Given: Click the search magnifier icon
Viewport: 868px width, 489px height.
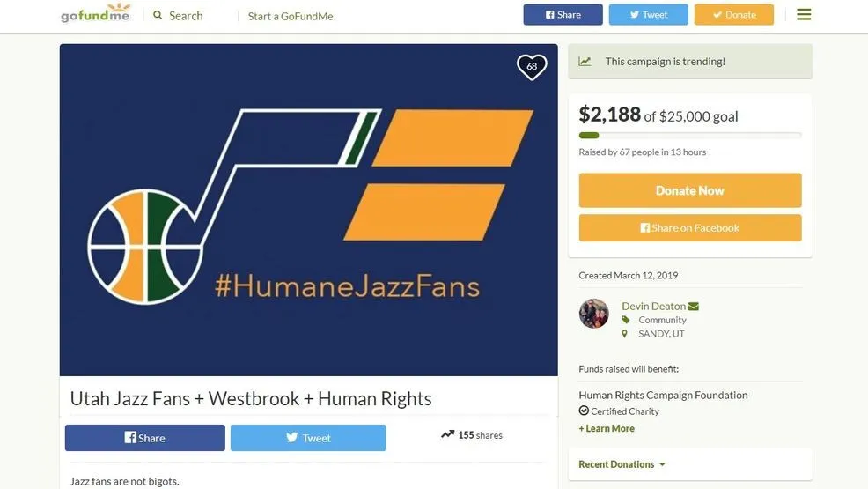Looking at the screenshot, I should point(158,15).
